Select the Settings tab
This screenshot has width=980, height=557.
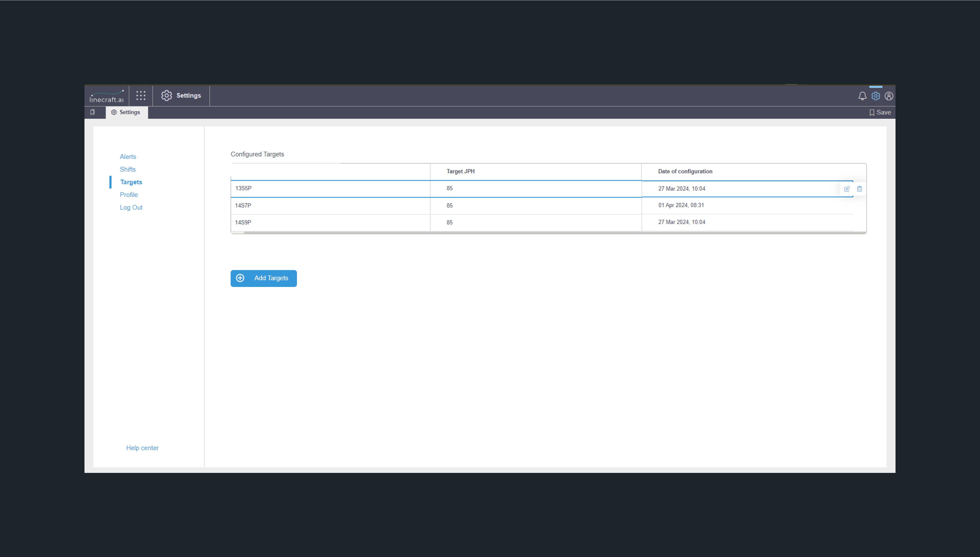[x=126, y=112]
